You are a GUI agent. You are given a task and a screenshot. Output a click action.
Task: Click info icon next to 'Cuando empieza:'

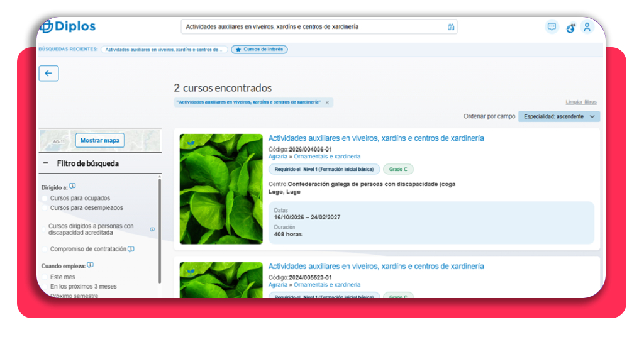91,265
